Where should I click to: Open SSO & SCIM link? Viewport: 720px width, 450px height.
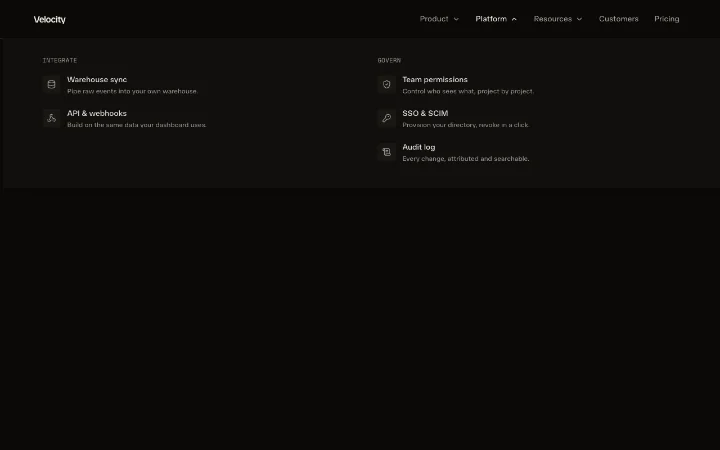(x=425, y=113)
